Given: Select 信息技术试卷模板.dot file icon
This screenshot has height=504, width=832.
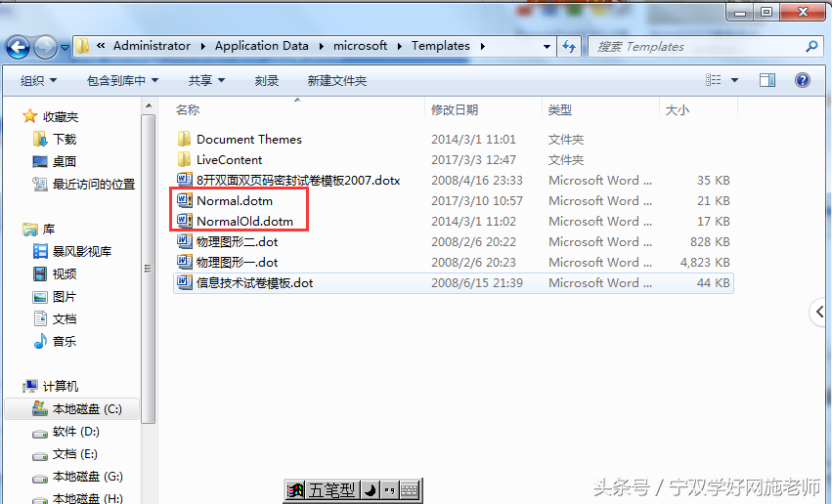Looking at the screenshot, I should coord(184,282).
